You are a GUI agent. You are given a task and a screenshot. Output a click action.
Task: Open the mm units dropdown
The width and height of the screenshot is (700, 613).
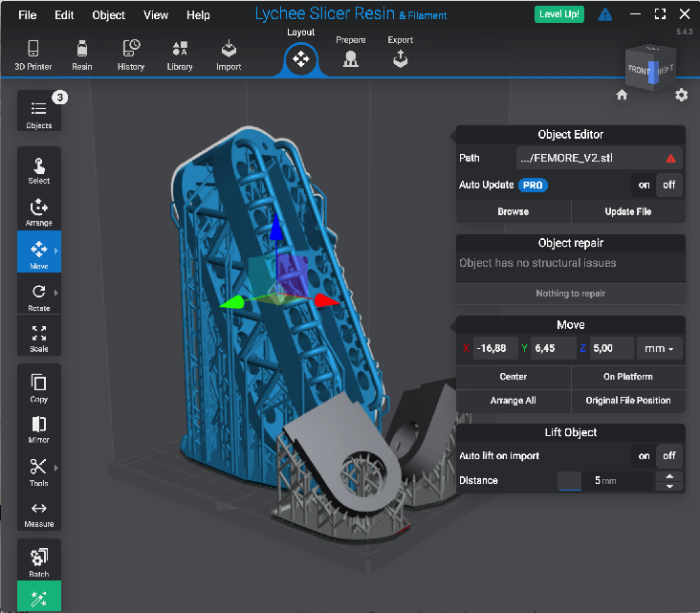[660, 348]
